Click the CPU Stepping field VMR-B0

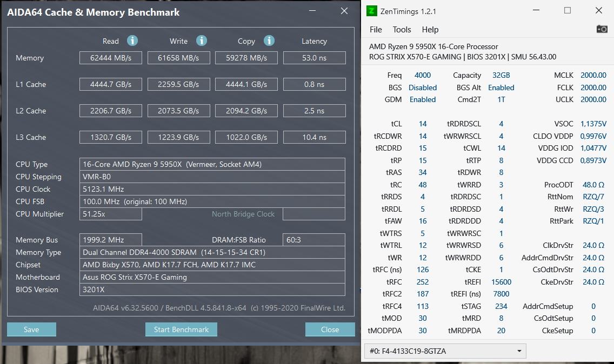tap(212, 177)
